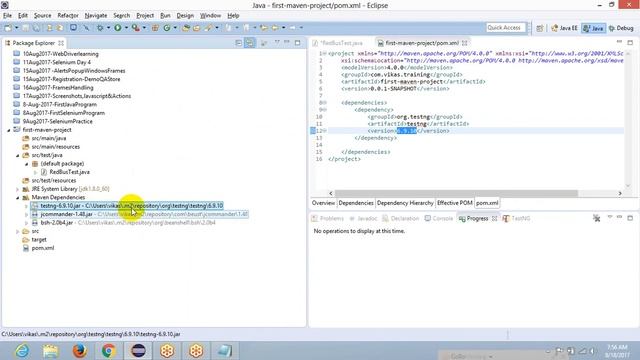Switch to the Effective POM tab
This screenshot has width=640, height=360.
coord(454,203)
